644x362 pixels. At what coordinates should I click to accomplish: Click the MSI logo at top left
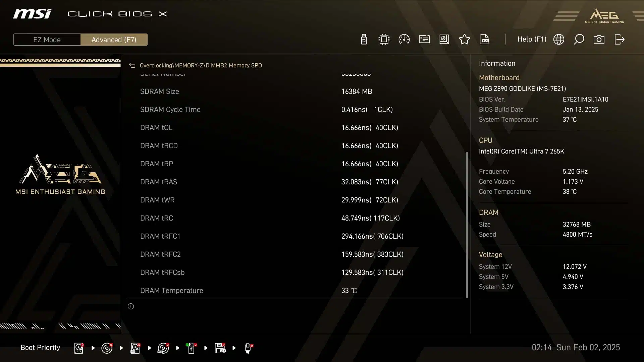point(32,14)
